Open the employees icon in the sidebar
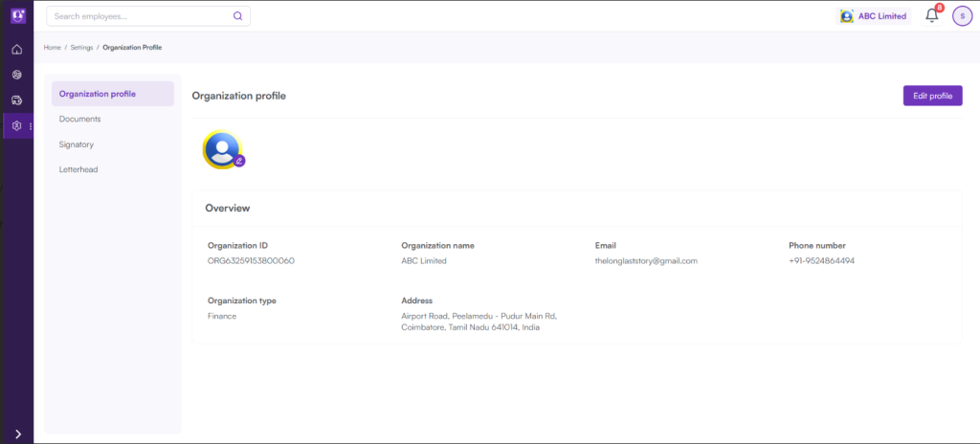 click(x=17, y=75)
